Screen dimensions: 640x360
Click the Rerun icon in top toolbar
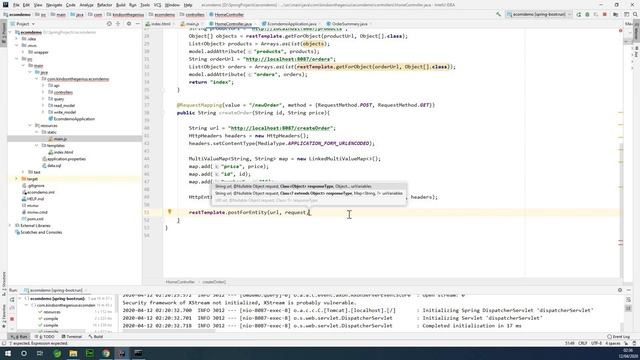coord(578,14)
